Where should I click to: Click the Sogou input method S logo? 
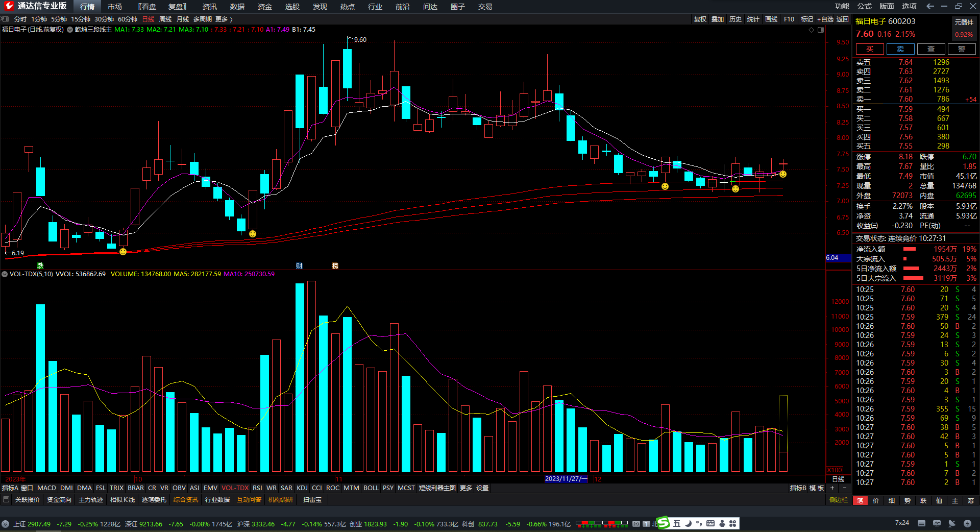664,523
